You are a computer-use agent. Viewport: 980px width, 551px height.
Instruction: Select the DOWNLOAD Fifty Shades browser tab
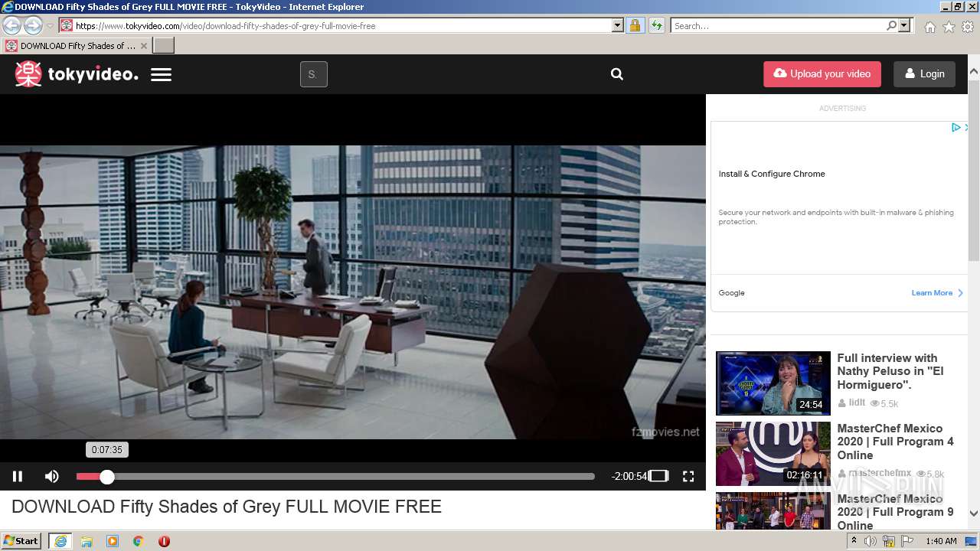point(77,46)
